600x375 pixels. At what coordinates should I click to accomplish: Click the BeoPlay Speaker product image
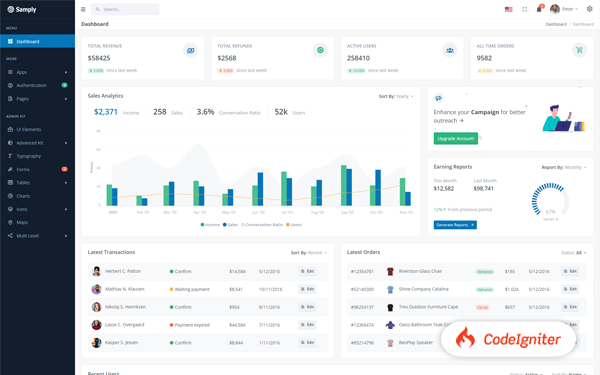click(x=390, y=343)
